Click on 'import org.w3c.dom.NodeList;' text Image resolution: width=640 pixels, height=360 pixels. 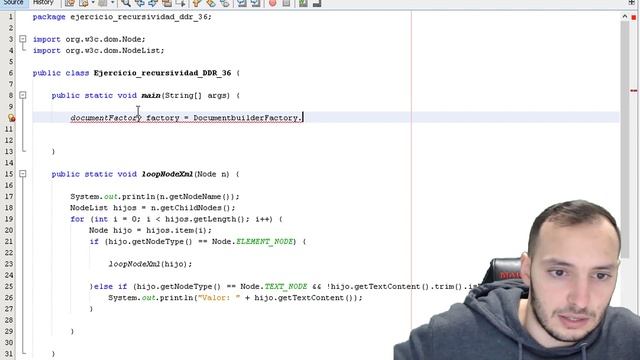click(98, 51)
